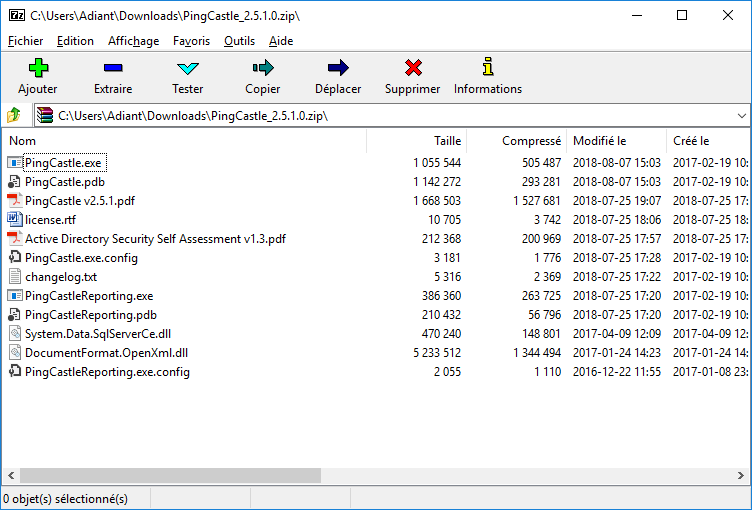Click the changelog.txt text file icon

(x=15, y=277)
